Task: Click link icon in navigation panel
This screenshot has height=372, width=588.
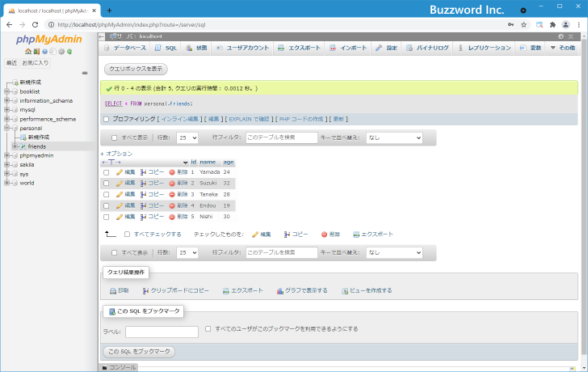Action: [x=85, y=73]
